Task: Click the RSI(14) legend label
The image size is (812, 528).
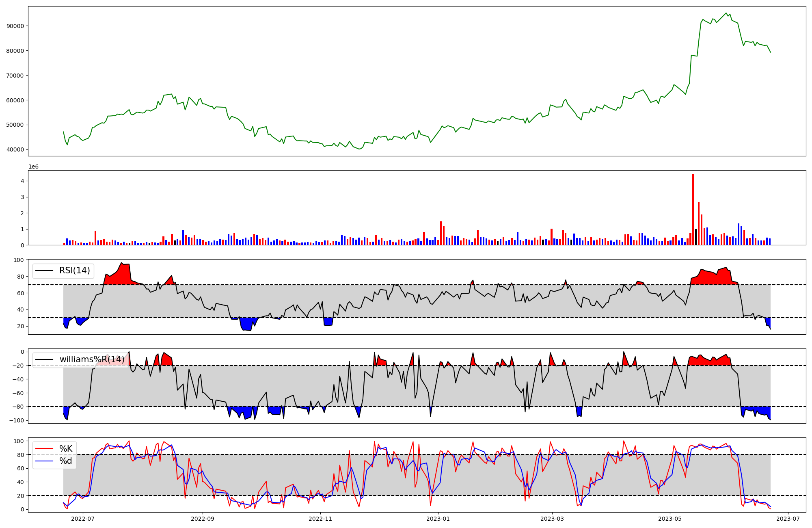Action: coord(75,270)
